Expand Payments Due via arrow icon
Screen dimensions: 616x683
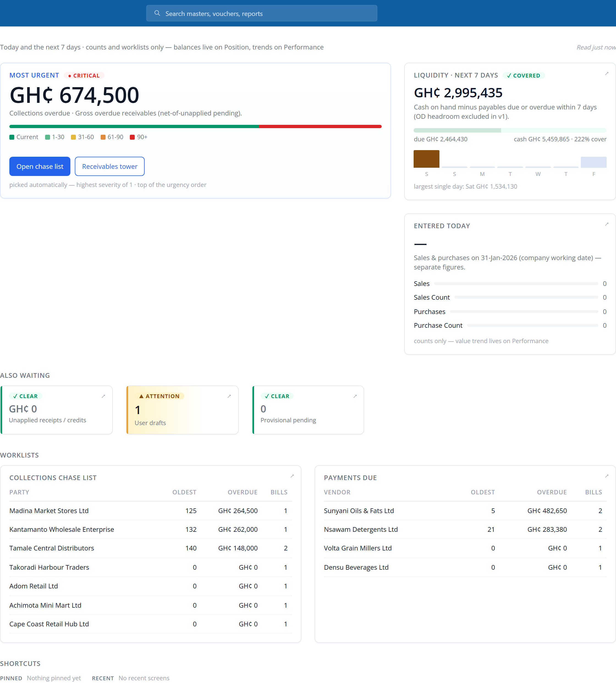click(607, 476)
